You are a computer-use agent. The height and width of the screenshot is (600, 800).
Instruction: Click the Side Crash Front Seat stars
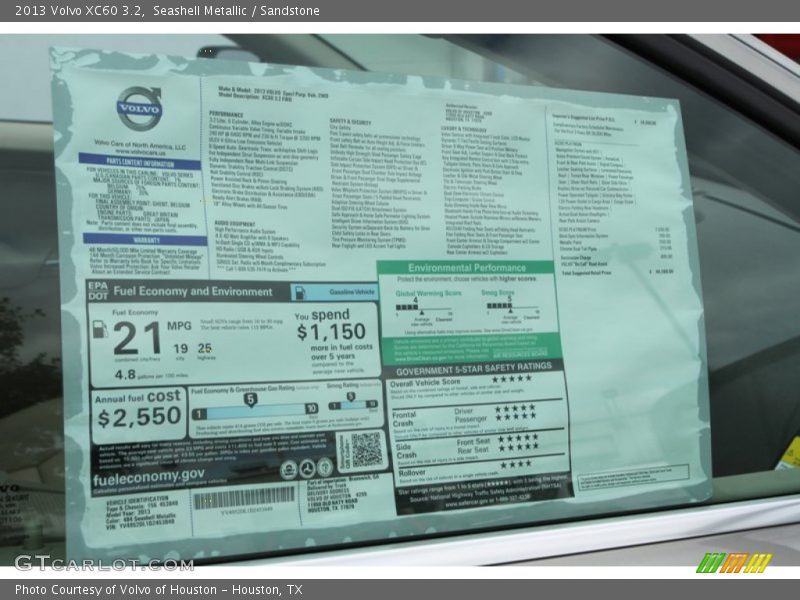[x=518, y=438]
